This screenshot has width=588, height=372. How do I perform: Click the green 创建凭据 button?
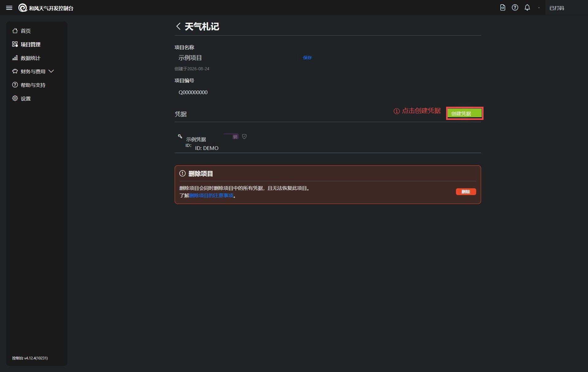465,113
